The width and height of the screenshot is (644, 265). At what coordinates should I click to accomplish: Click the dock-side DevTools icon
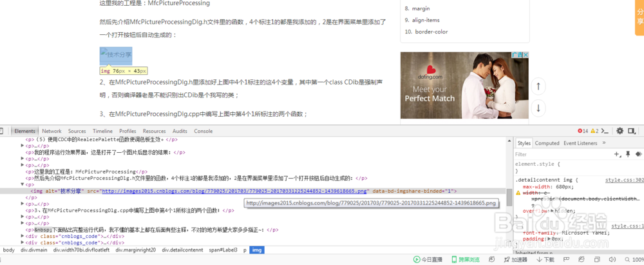tap(631, 131)
